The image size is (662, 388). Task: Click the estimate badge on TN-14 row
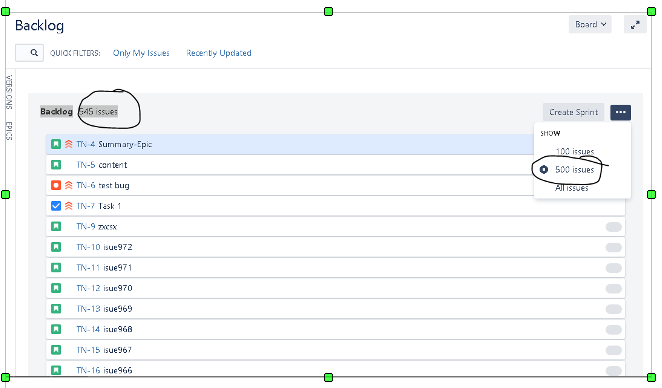coord(613,330)
